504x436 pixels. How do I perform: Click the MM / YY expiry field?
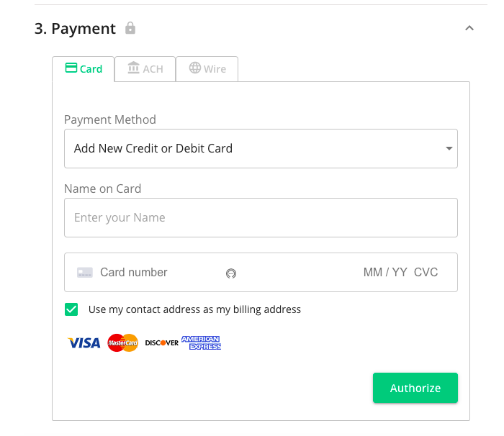[x=385, y=273]
